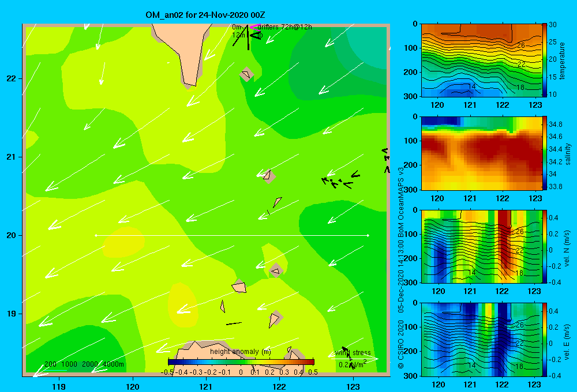Click the 33.8 tick on salinity scale
This screenshot has width=577, height=392.
click(555, 186)
